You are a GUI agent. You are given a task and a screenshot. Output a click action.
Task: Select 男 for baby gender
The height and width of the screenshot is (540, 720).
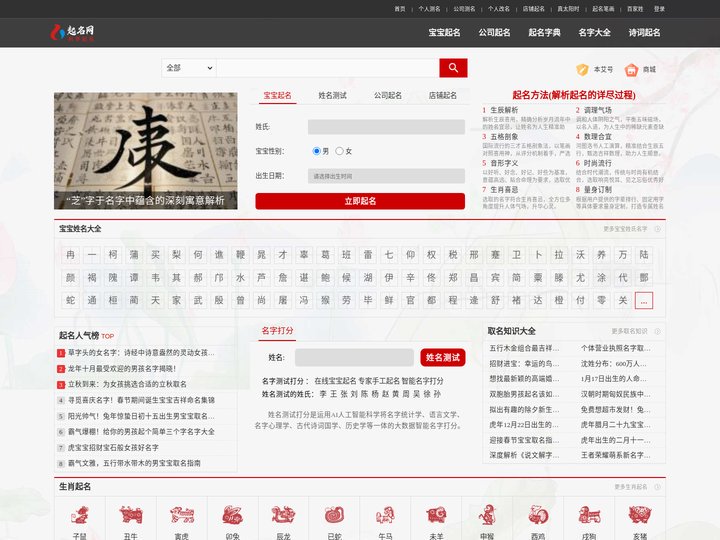316,151
